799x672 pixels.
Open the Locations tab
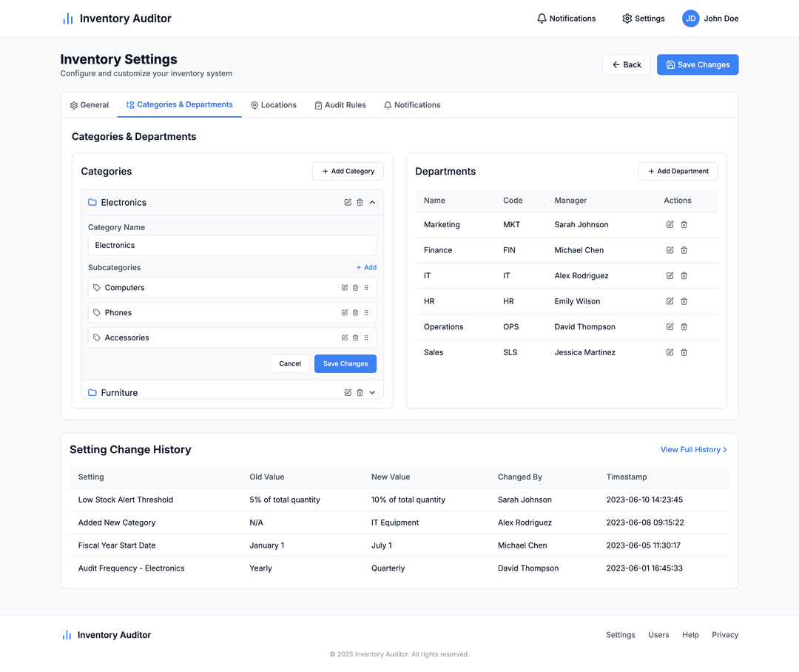pyautogui.click(x=274, y=104)
